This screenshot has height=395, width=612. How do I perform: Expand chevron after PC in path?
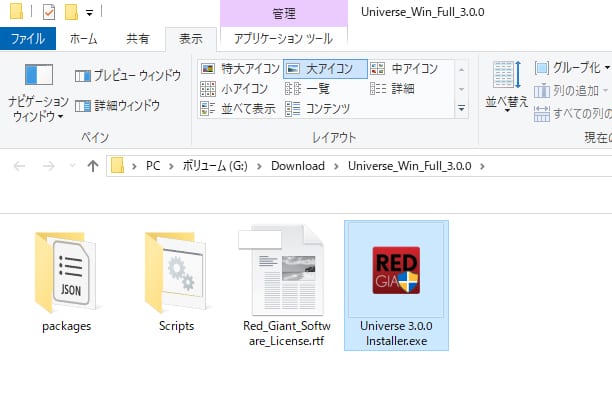[x=171, y=166]
